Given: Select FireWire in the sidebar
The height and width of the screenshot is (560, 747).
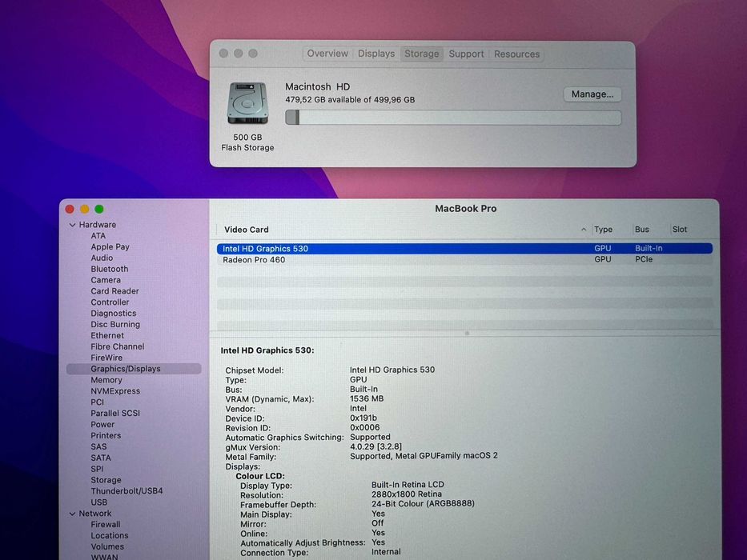Looking at the screenshot, I should pyautogui.click(x=106, y=358).
